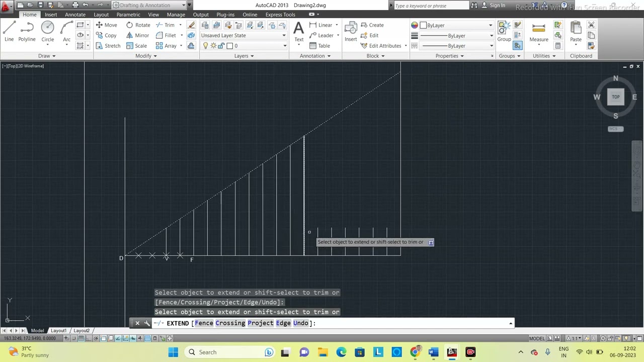Click the Trim tool
The image size is (644, 362).
click(165, 25)
